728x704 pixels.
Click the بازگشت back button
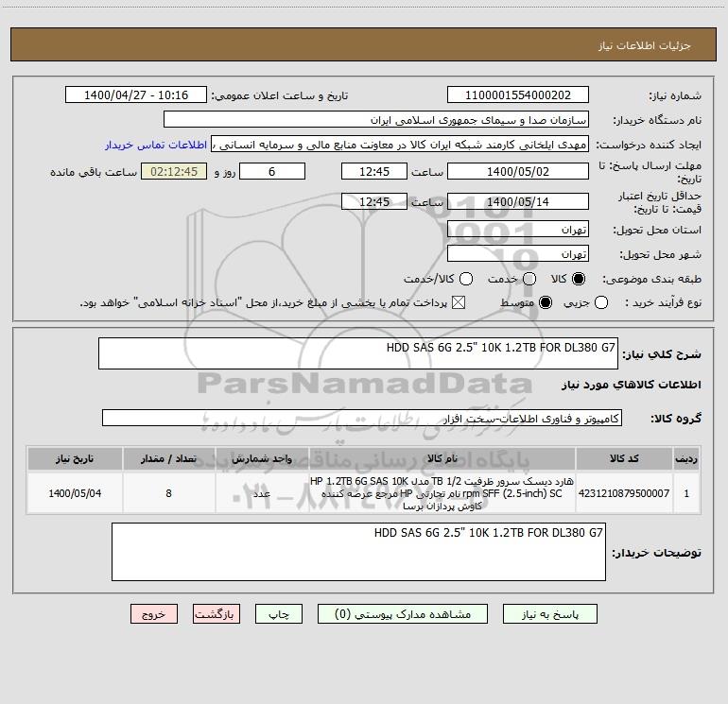click(217, 614)
